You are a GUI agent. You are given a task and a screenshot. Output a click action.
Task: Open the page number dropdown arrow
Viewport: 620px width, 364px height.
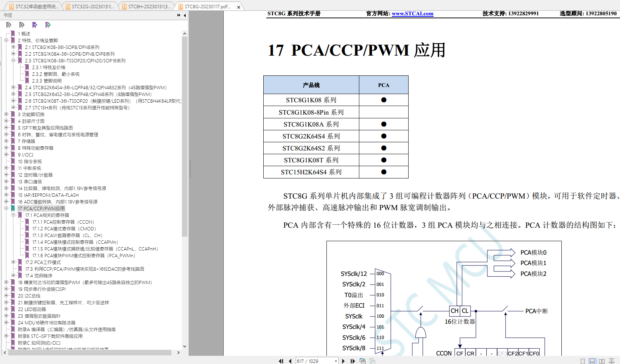(336, 361)
